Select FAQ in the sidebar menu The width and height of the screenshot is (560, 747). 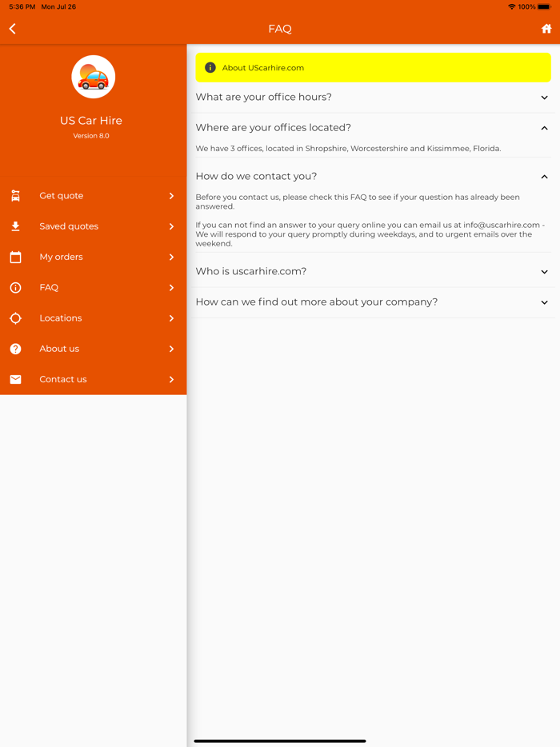[94, 287]
